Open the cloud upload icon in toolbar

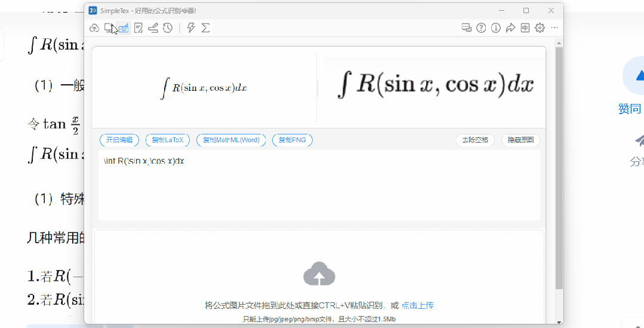(x=94, y=28)
